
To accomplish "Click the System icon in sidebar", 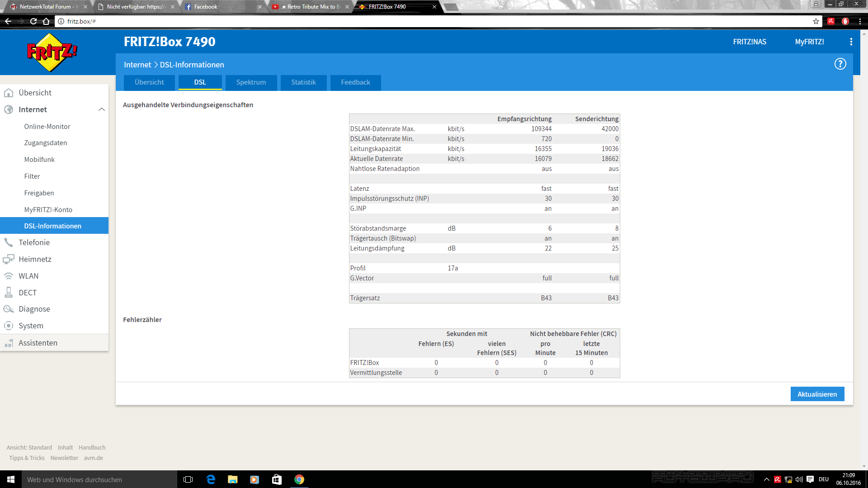I will pos(9,326).
